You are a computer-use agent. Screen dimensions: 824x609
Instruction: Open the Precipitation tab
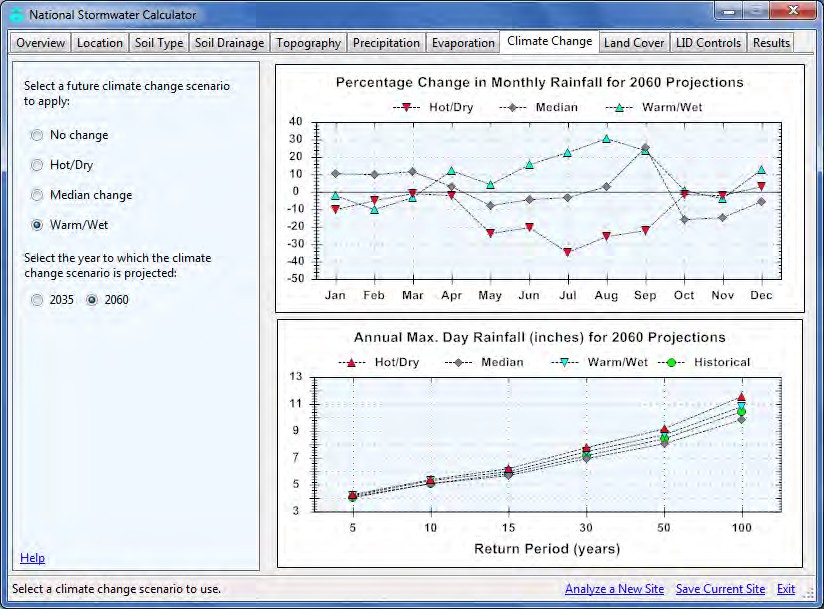(386, 43)
